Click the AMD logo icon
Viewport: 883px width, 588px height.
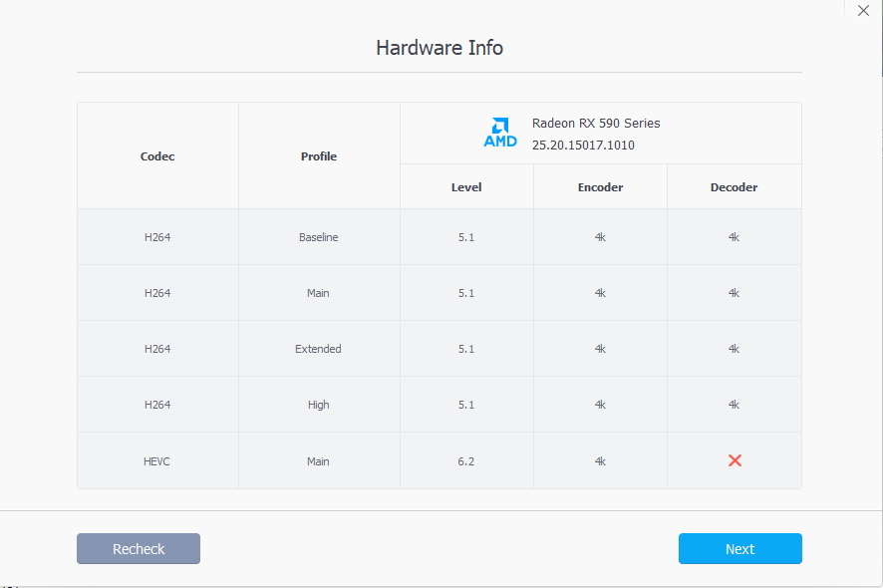(500, 133)
